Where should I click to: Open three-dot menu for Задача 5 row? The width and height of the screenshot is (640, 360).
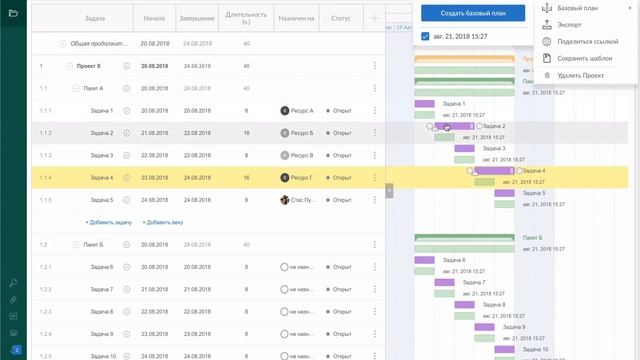click(x=375, y=200)
